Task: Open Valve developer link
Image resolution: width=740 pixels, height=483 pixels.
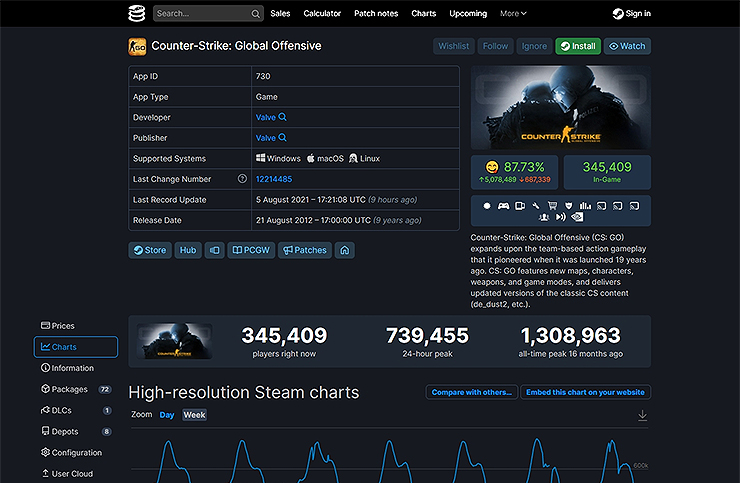Action: [266, 117]
